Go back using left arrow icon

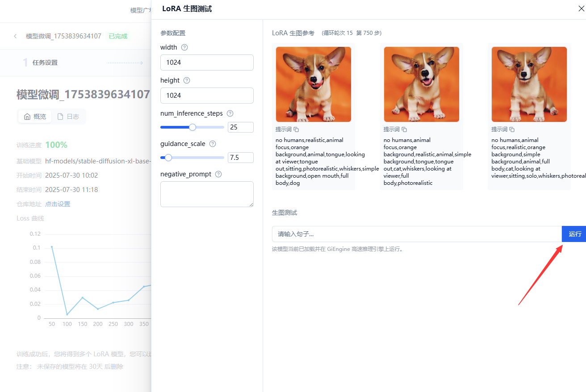[15, 36]
